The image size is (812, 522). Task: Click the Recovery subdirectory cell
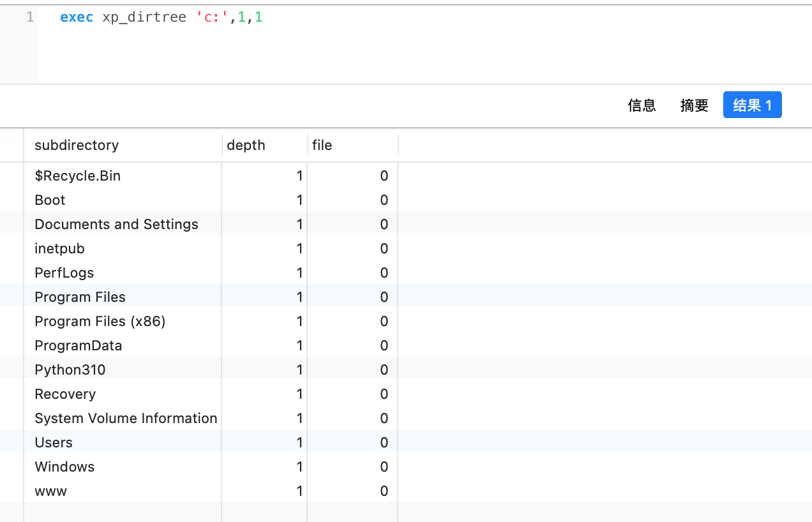pyautogui.click(x=65, y=394)
